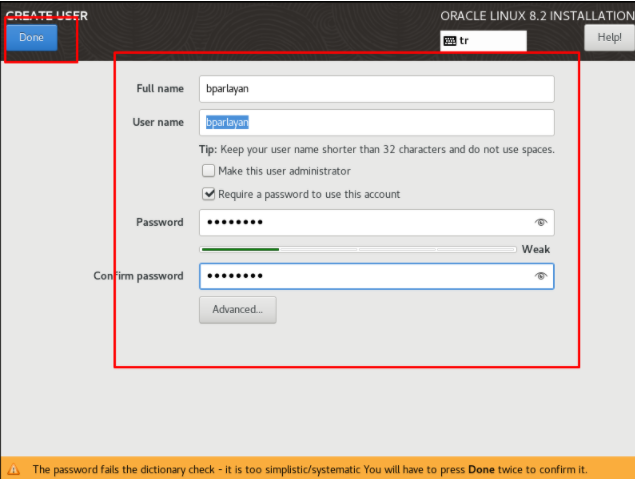The height and width of the screenshot is (479, 635).
Task: Select the tr keyboard layout indicator
Action: [483, 41]
